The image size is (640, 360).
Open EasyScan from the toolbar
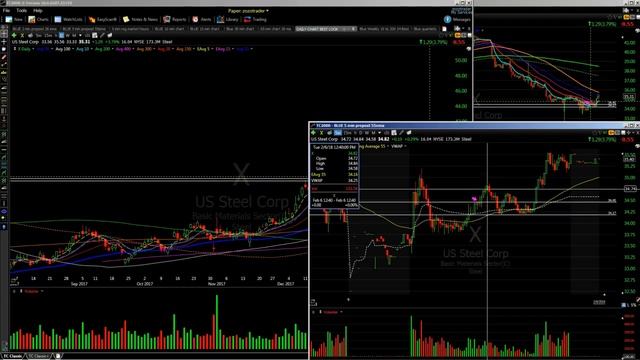102,19
